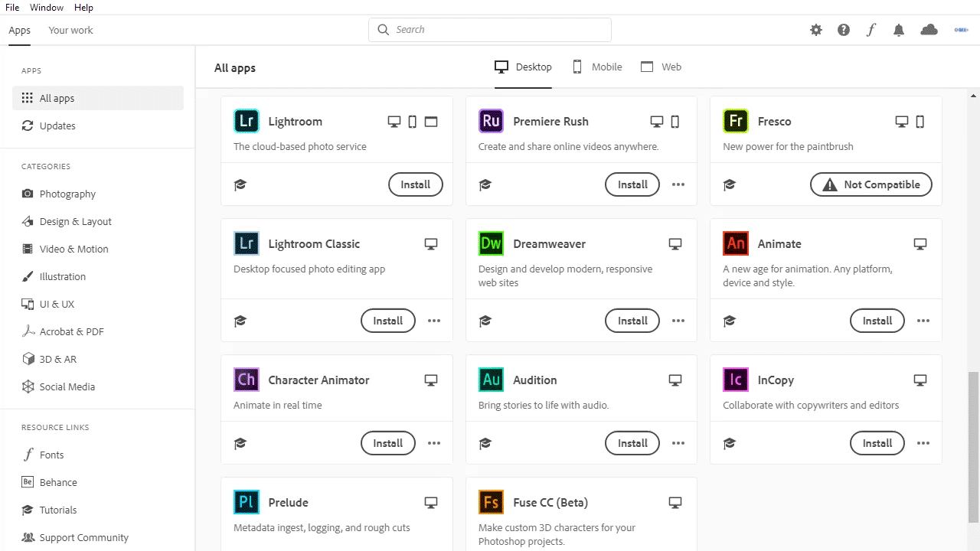Click tutorials icon on Premiere Rush card
The width and height of the screenshot is (980, 551).
(x=485, y=184)
